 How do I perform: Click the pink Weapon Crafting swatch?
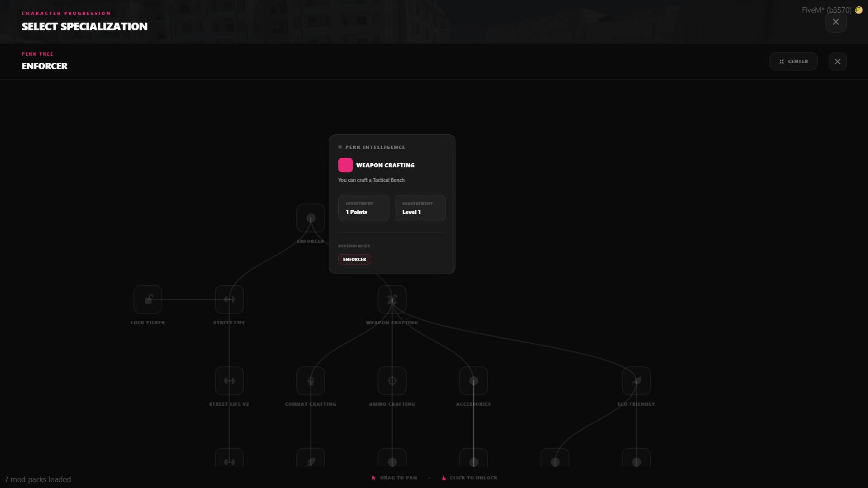tap(346, 165)
